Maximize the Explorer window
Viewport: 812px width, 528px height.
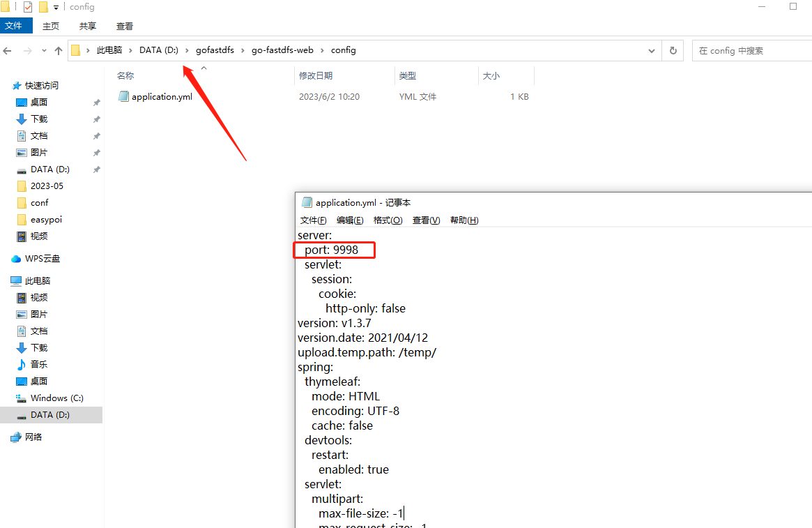(793, 7)
